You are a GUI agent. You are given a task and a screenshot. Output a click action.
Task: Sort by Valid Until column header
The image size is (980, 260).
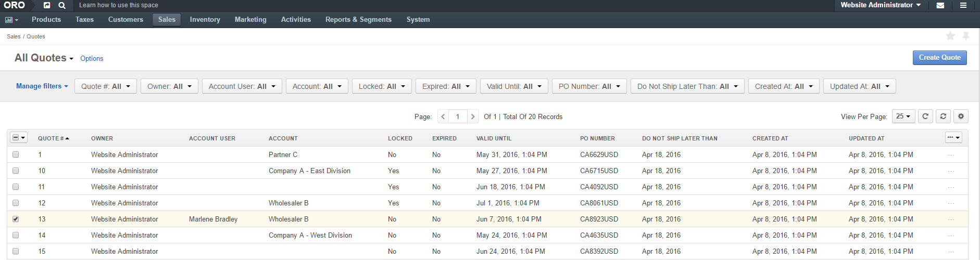pos(494,138)
